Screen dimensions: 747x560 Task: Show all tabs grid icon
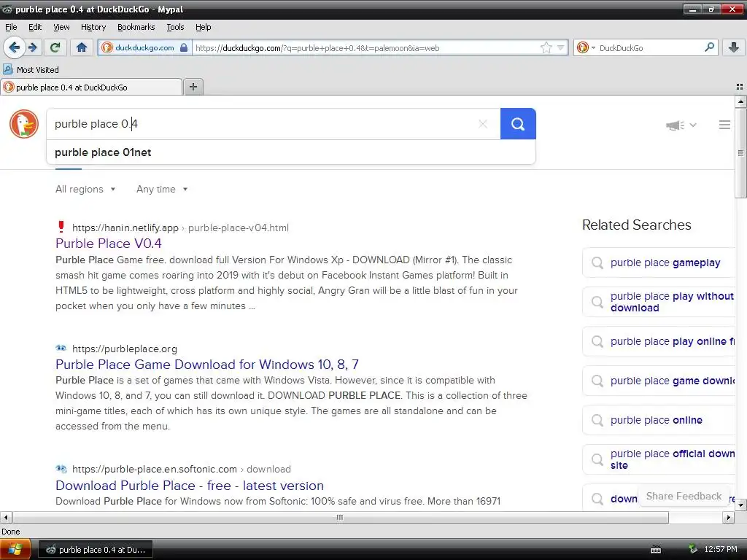(740, 87)
